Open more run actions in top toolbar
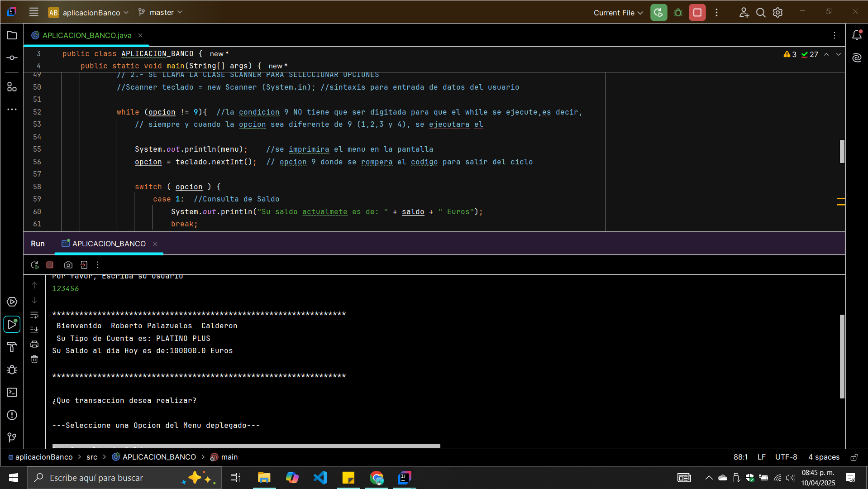868x489 pixels. pyautogui.click(x=716, y=12)
